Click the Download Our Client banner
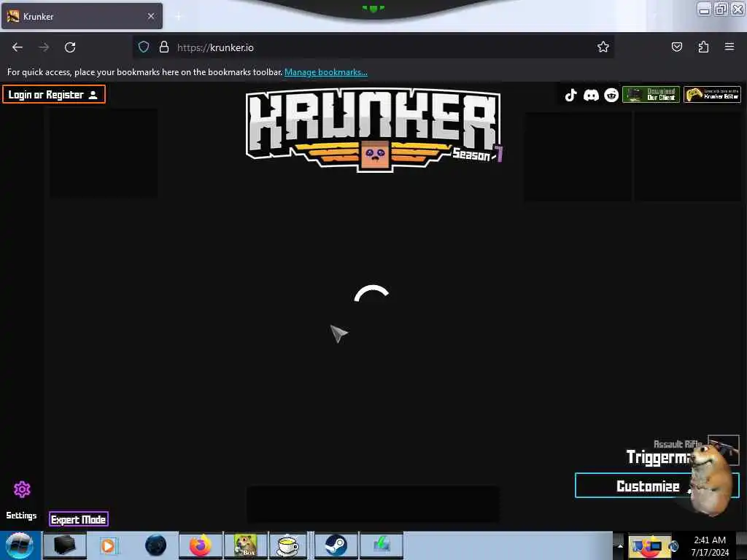 tap(651, 94)
